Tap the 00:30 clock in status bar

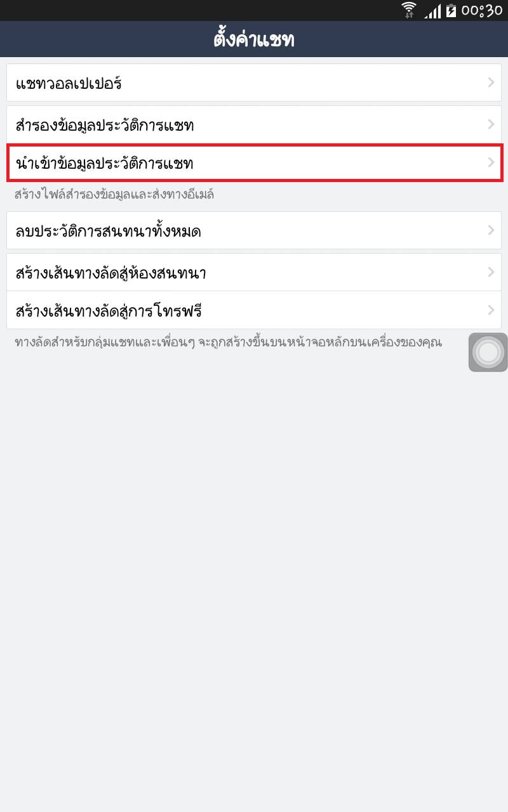(482, 11)
